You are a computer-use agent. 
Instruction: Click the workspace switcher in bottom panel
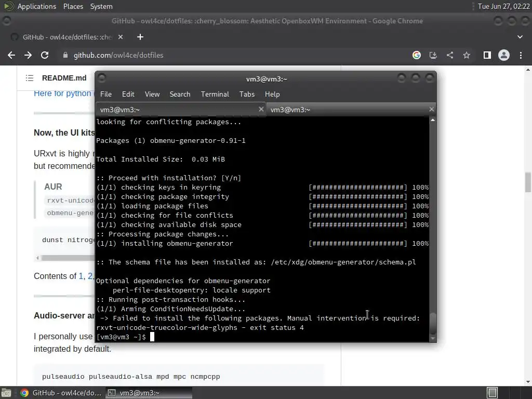tap(493, 393)
